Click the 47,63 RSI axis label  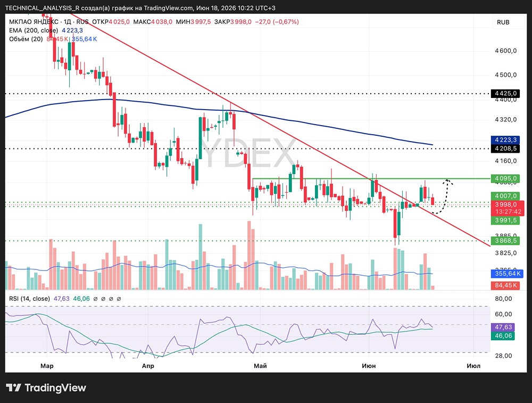pos(503,327)
